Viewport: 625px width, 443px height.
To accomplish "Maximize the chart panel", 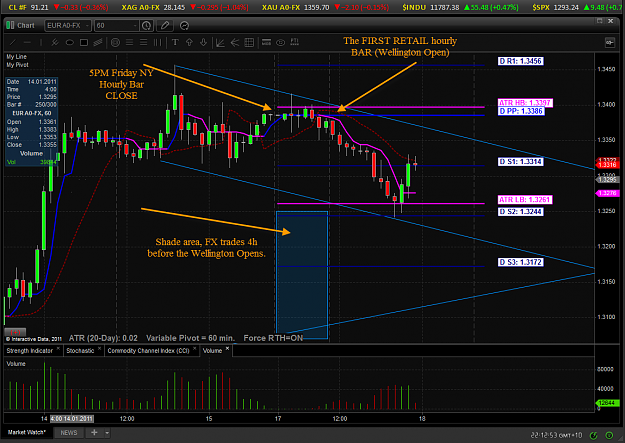I will pyautogui.click(x=599, y=21).
